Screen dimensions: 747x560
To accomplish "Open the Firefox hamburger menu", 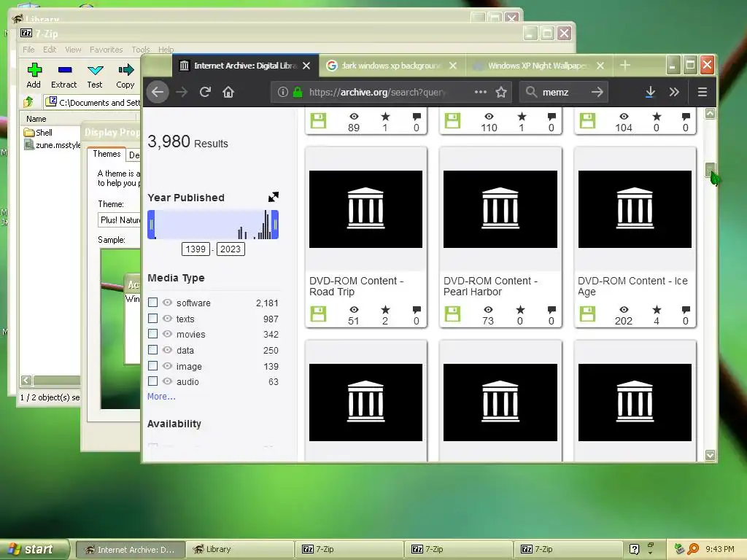I will (x=703, y=92).
